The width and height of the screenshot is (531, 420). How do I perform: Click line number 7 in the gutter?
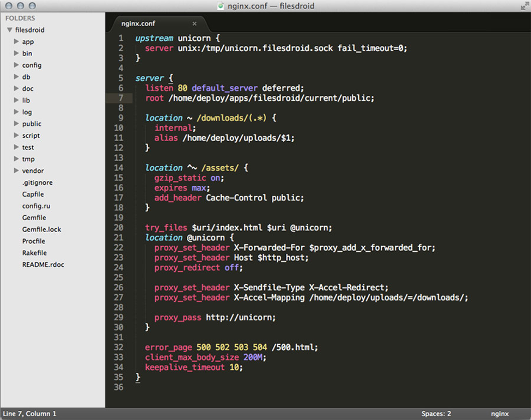[x=121, y=98]
